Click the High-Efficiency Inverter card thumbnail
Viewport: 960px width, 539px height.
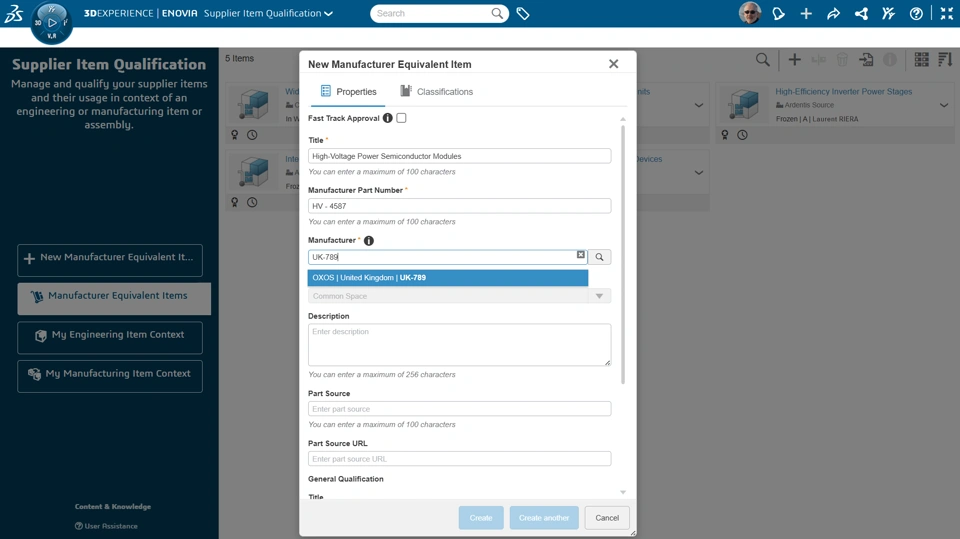[x=741, y=104]
